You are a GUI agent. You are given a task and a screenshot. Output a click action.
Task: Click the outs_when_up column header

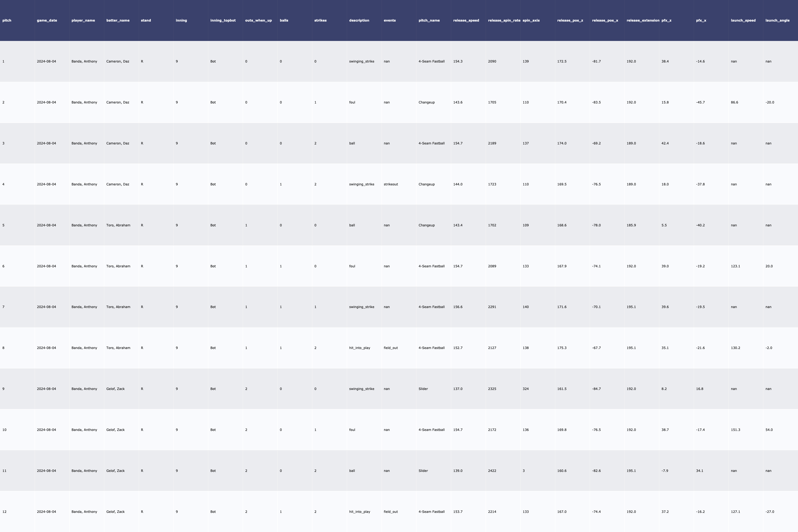[258, 20]
